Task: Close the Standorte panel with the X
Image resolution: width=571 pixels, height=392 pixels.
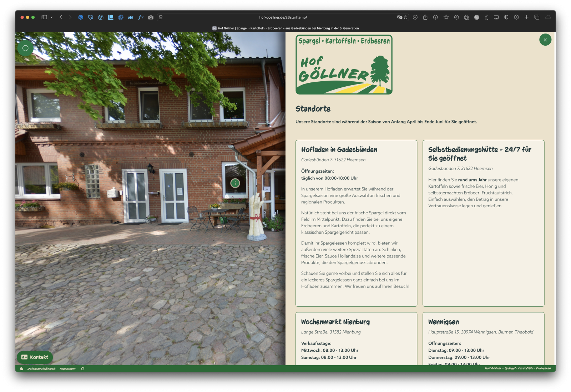Action: [545, 40]
